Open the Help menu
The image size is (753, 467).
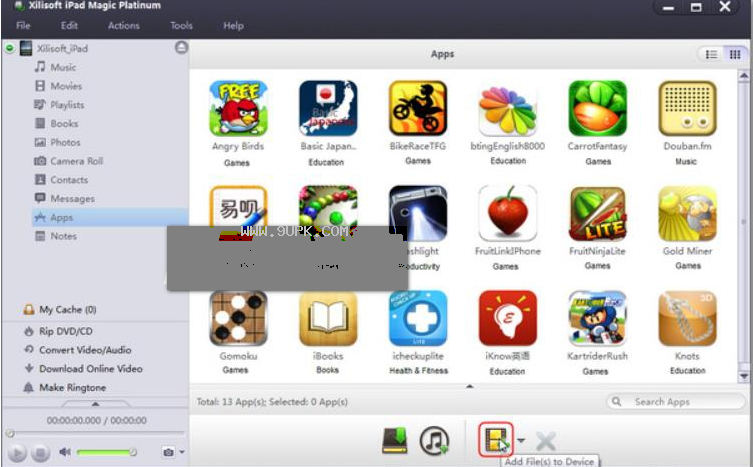point(233,25)
